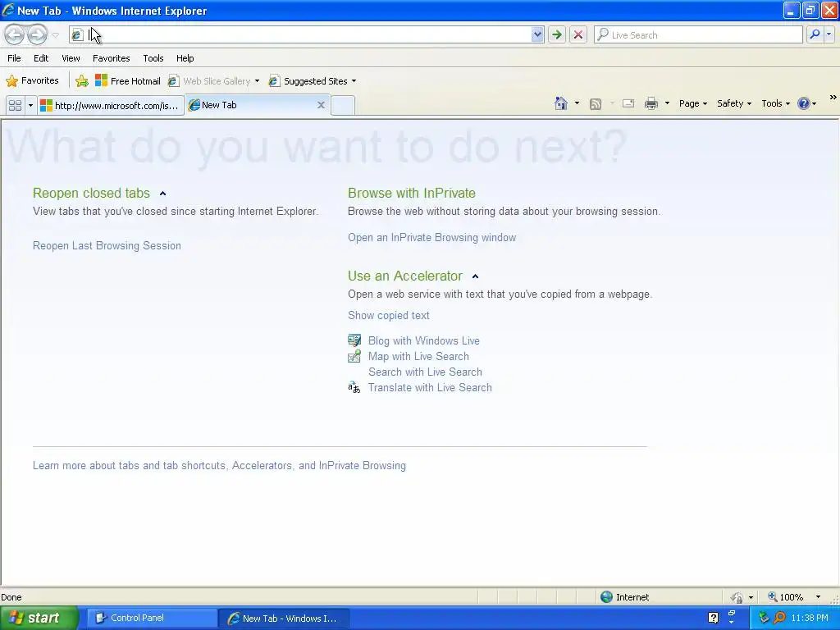Open a blank new tab button
840x630 pixels.
(343, 106)
